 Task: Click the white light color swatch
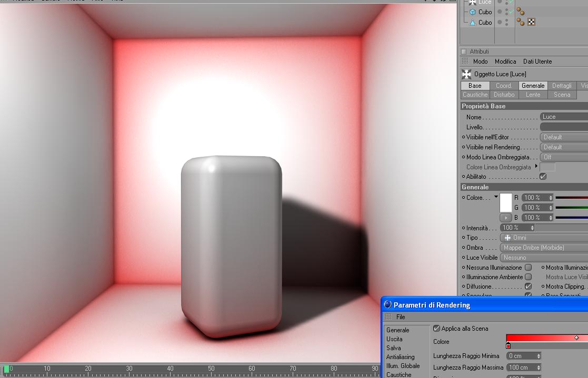[x=506, y=203]
